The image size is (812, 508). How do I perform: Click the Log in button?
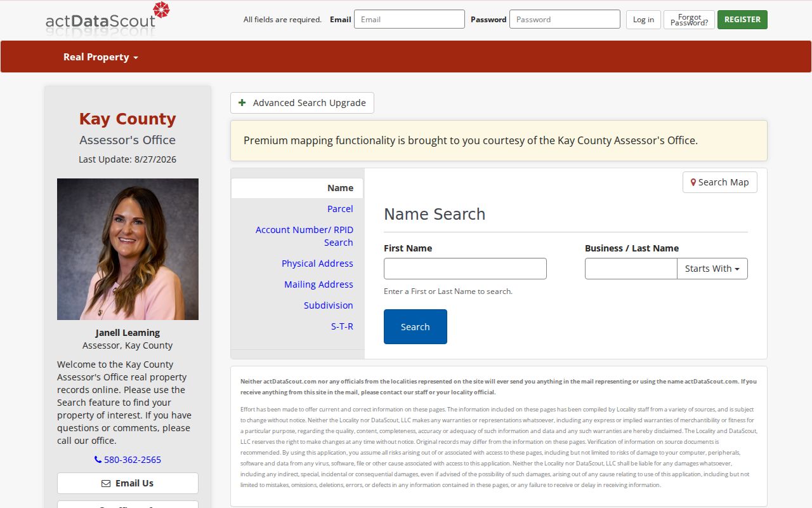pyautogui.click(x=643, y=20)
